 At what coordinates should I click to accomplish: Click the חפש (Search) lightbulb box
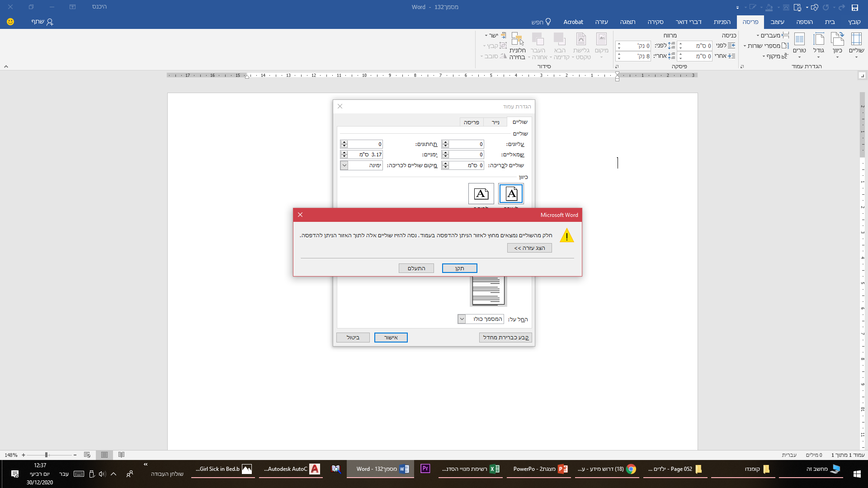(x=541, y=22)
